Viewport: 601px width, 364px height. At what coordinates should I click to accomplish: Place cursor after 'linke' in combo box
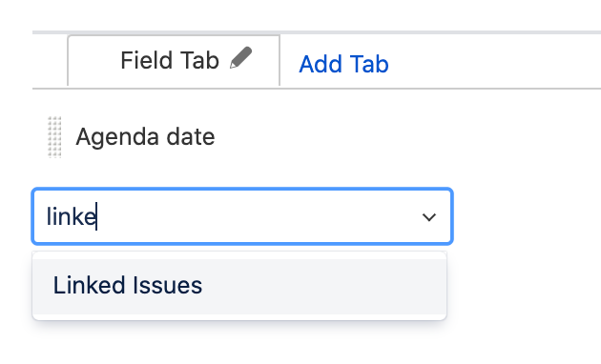pyautogui.click(x=97, y=216)
